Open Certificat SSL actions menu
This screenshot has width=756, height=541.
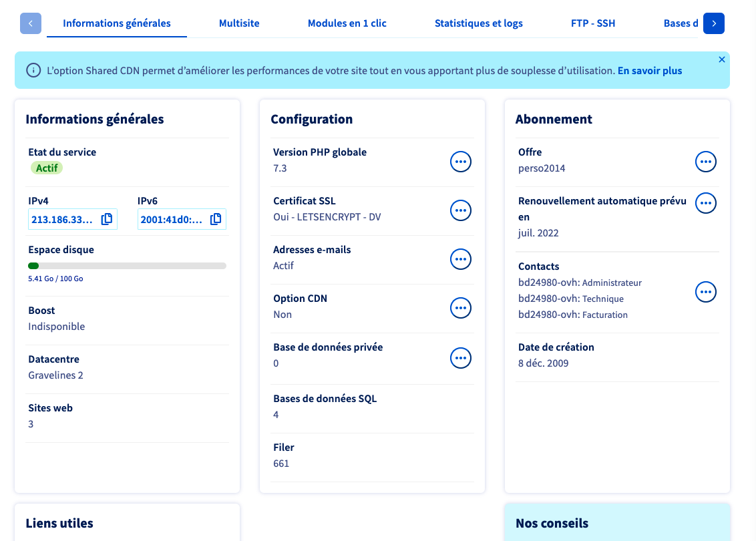point(460,210)
